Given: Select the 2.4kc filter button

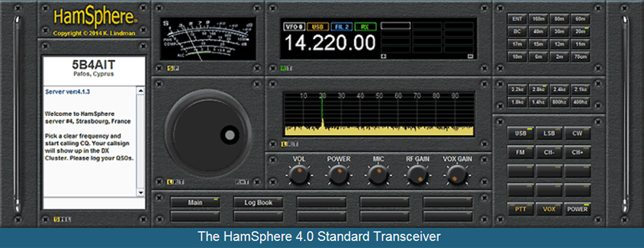Looking at the screenshot, I should point(559,89).
